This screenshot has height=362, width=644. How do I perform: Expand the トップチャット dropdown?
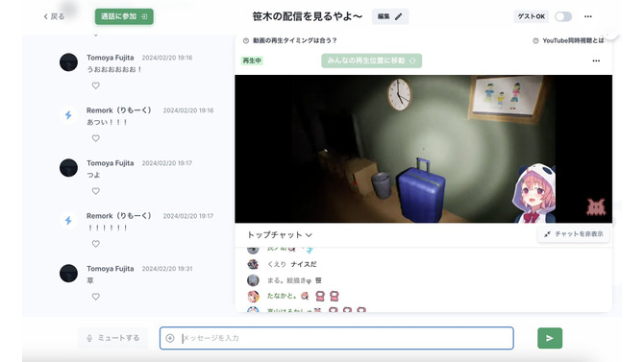coord(280,234)
